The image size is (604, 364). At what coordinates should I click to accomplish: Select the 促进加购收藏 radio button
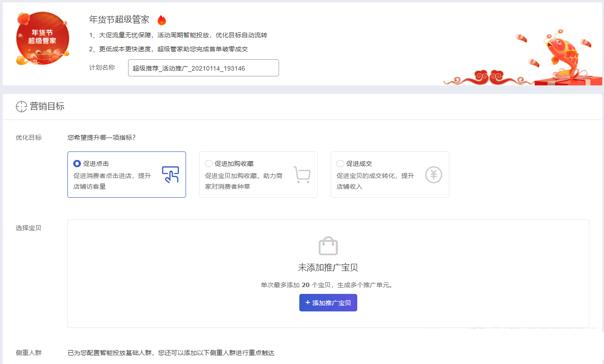pyautogui.click(x=209, y=164)
